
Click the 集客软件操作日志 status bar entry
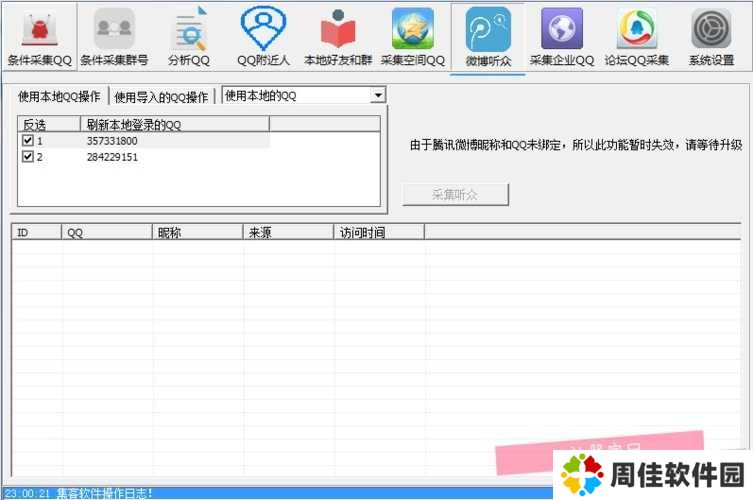pyautogui.click(x=79, y=493)
